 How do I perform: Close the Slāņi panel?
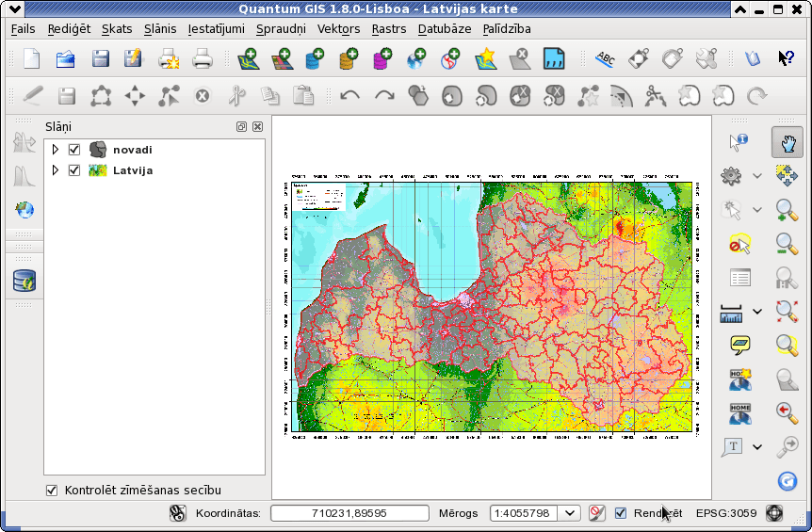[x=257, y=127]
